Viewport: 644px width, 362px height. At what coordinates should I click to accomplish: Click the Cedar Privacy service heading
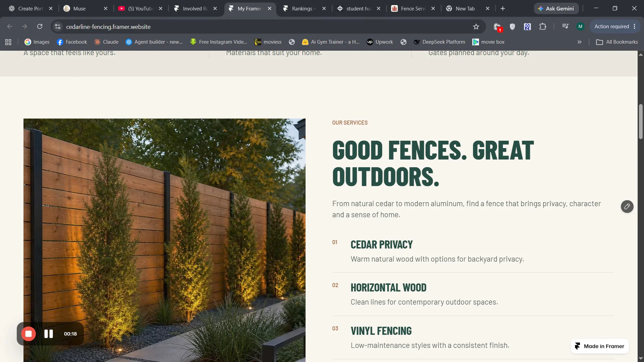[x=381, y=244]
